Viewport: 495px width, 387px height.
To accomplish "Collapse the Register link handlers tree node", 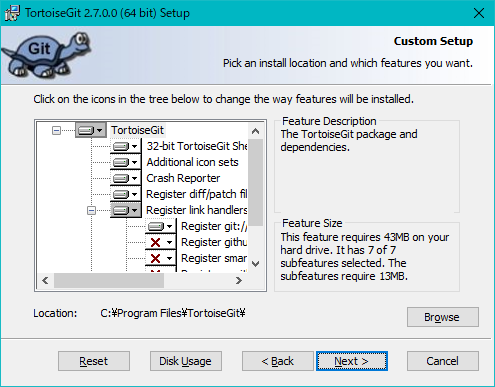I will coord(91,211).
